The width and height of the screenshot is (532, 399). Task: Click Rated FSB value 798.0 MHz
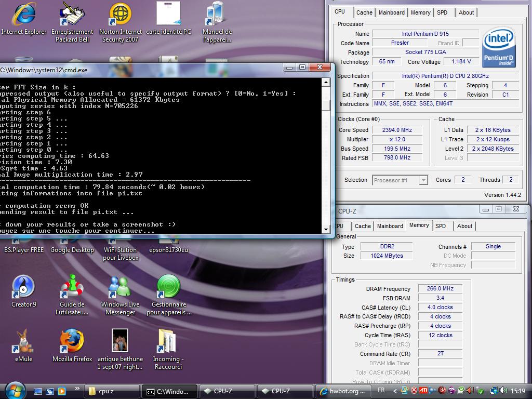pyautogui.click(x=397, y=158)
